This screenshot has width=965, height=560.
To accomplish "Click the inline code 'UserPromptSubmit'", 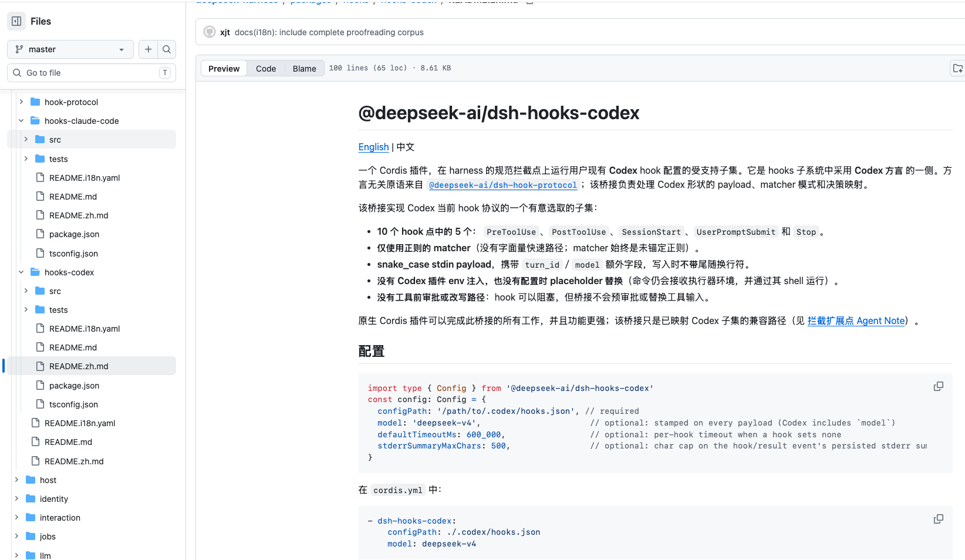I will click(736, 232).
